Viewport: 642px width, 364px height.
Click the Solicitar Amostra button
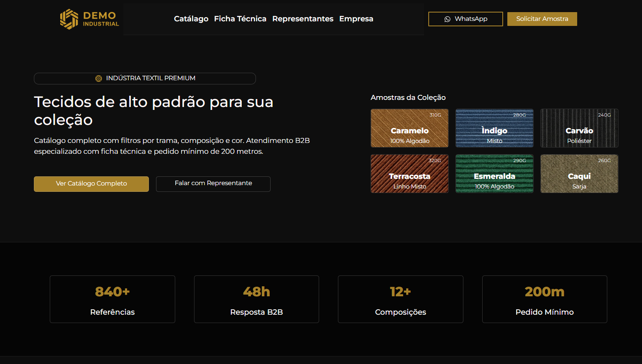(x=542, y=19)
